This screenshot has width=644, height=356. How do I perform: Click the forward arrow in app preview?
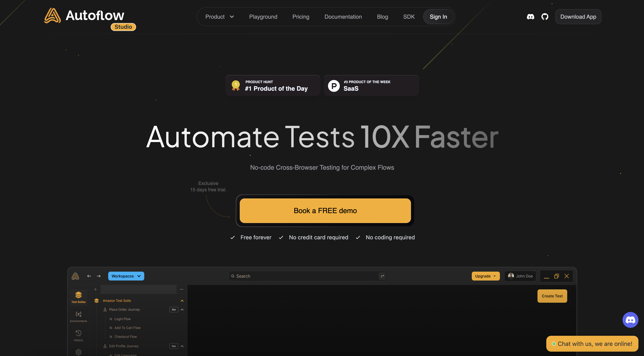99,276
